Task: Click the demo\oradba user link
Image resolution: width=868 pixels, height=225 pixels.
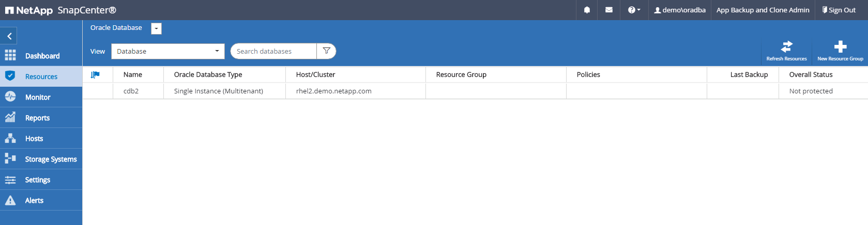Action: [x=679, y=10]
